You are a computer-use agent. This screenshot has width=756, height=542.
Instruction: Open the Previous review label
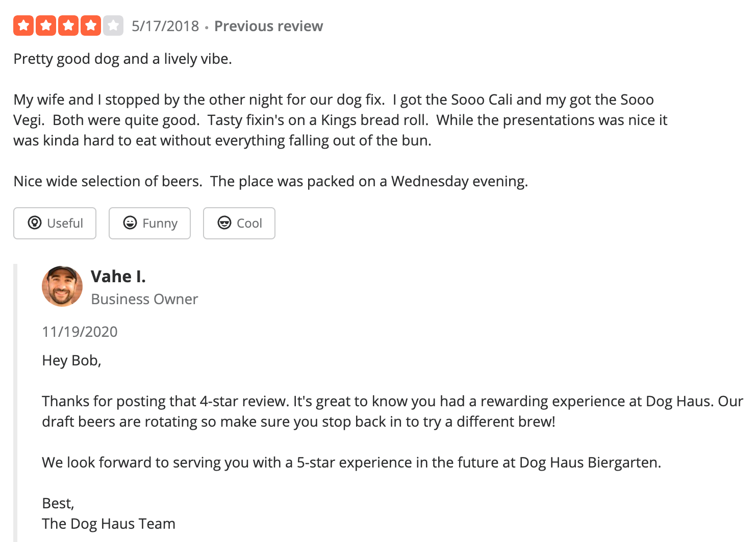(268, 26)
